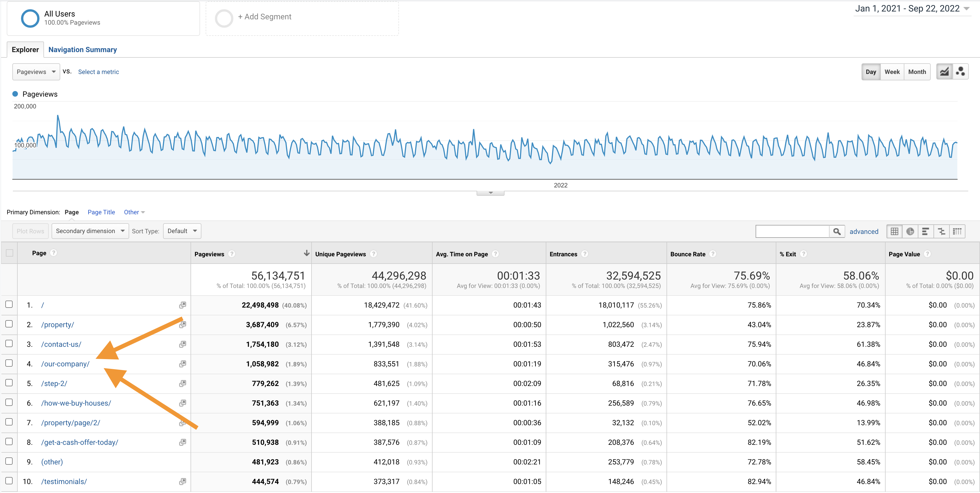Open the (other) page link
980x493 pixels.
tap(52, 462)
